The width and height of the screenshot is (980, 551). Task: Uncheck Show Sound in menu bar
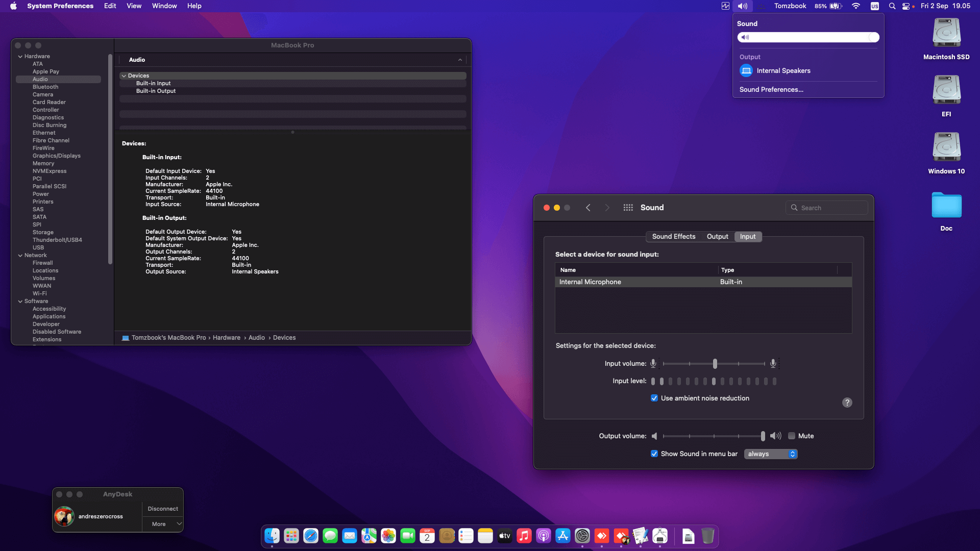[654, 454]
